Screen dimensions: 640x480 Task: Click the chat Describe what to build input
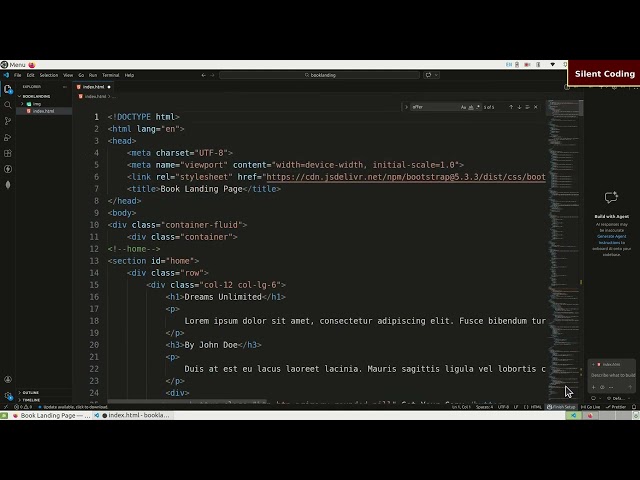click(612, 375)
